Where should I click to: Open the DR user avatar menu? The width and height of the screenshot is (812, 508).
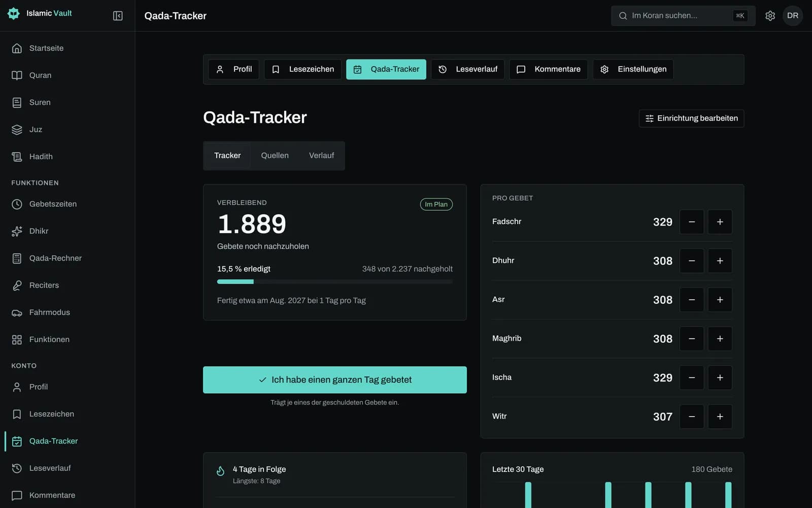tap(793, 16)
